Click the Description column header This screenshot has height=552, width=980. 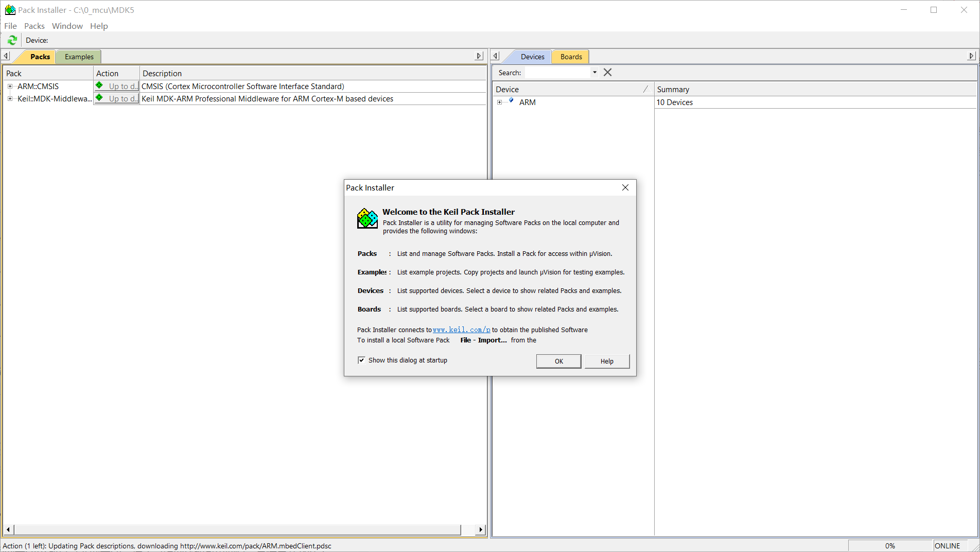[x=313, y=74]
